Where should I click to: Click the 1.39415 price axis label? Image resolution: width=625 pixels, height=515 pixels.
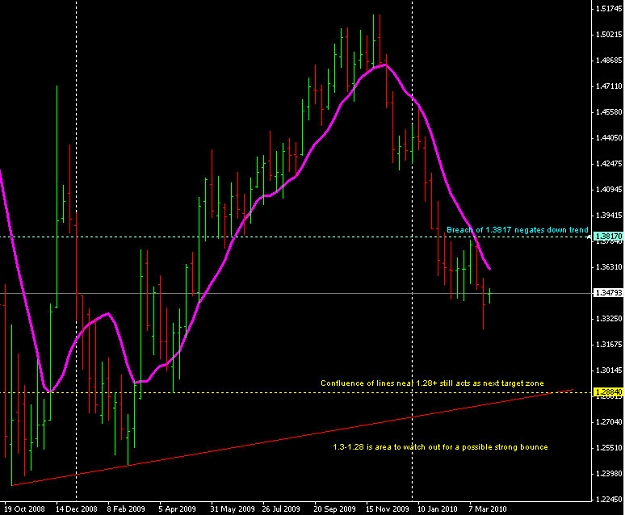609,216
